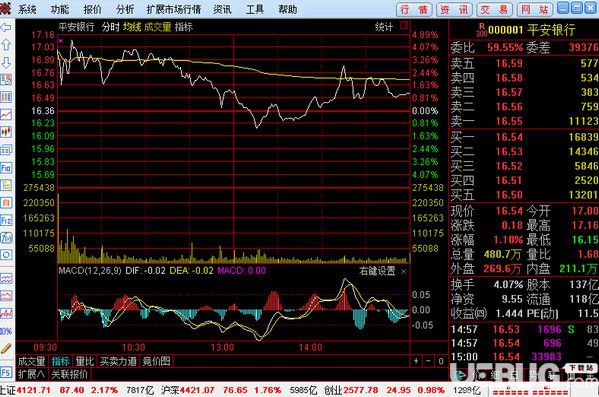Click the 10% percentage icon in sidebar
This screenshot has width=599, height=397.
click(6, 331)
